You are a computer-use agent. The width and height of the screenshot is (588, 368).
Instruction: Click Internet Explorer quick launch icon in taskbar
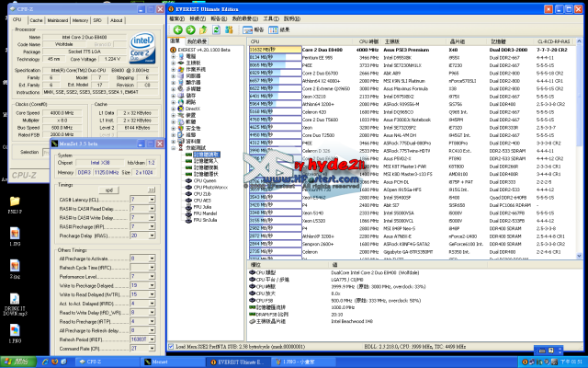pyautogui.click(x=45, y=362)
